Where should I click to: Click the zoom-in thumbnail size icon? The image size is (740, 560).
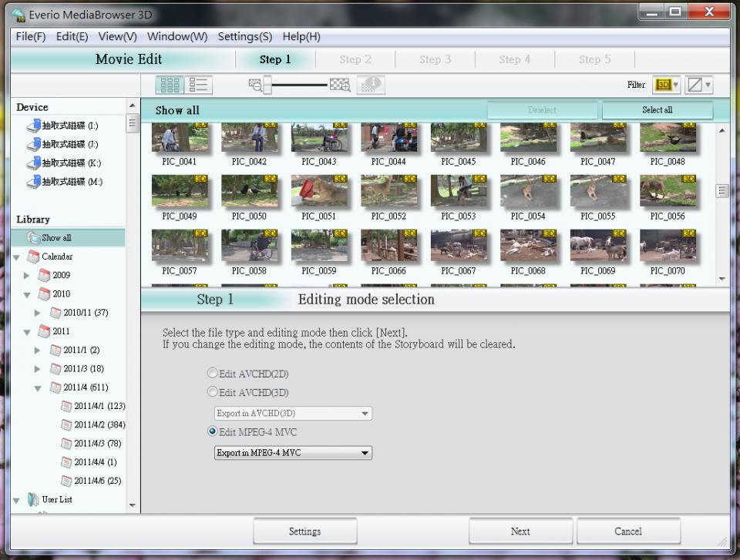tap(340, 86)
